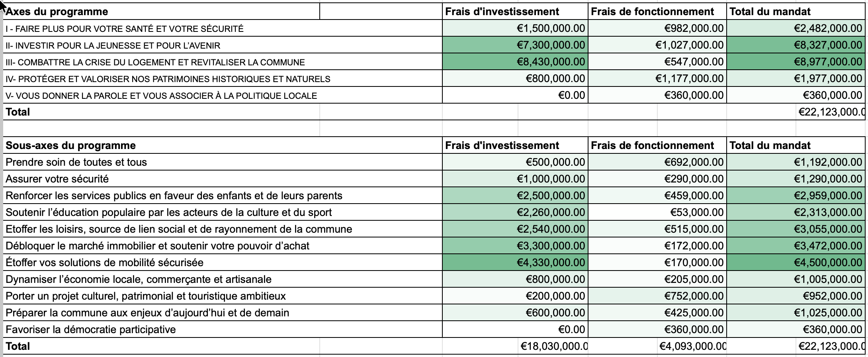Select 'Favoriser la démocratie participative' cell

point(90,330)
